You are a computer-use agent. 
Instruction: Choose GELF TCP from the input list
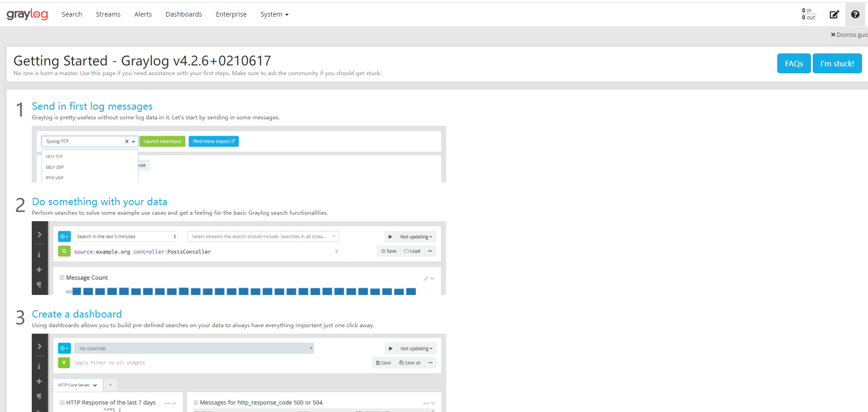pyautogui.click(x=54, y=157)
